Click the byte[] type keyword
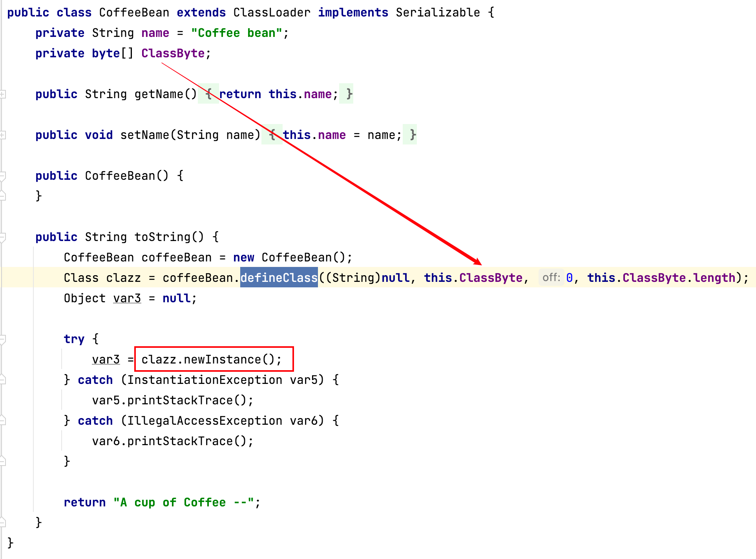The width and height of the screenshot is (756, 559). (113, 53)
